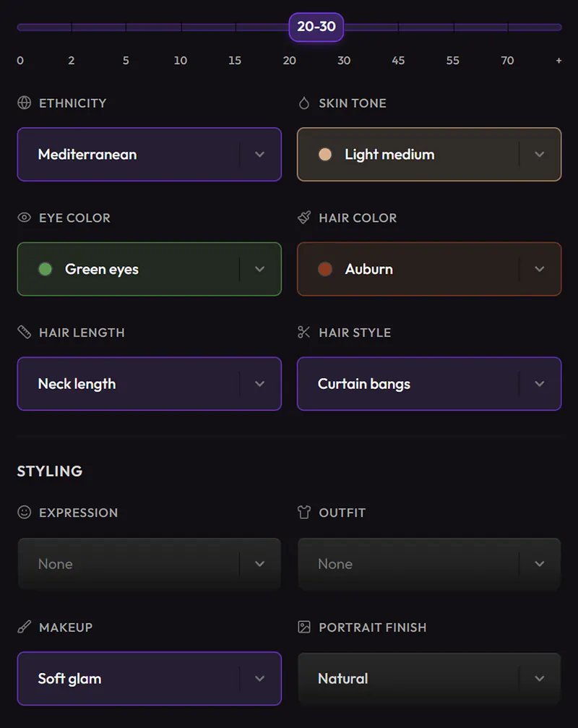
Task: Click the SKIN TONE label text
Action: click(x=353, y=103)
